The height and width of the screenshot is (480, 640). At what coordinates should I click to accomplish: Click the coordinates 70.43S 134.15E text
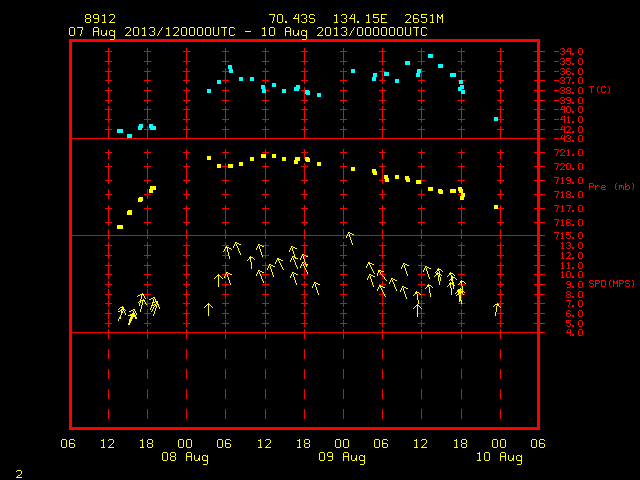pyautogui.click(x=328, y=19)
